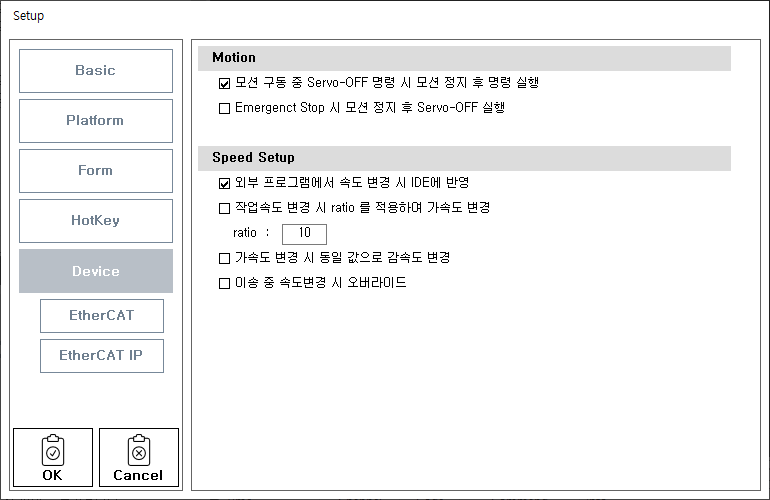Click the ratio label text
Image resolution: width=770 pixels, height=500 pixels.
(245, 234)
